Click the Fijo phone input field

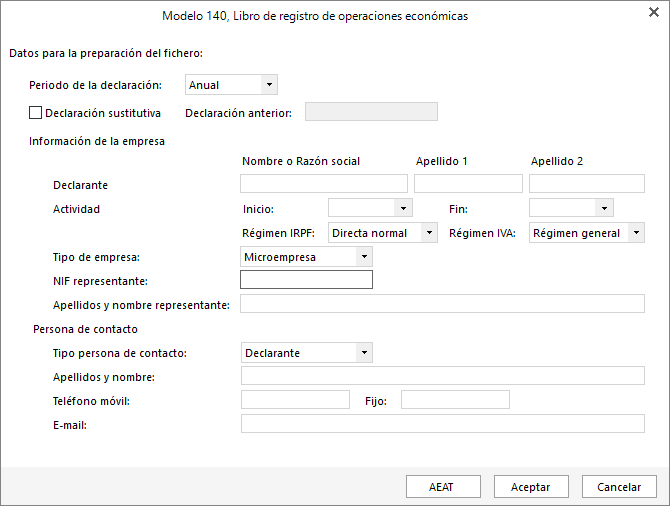click(455, 399)
